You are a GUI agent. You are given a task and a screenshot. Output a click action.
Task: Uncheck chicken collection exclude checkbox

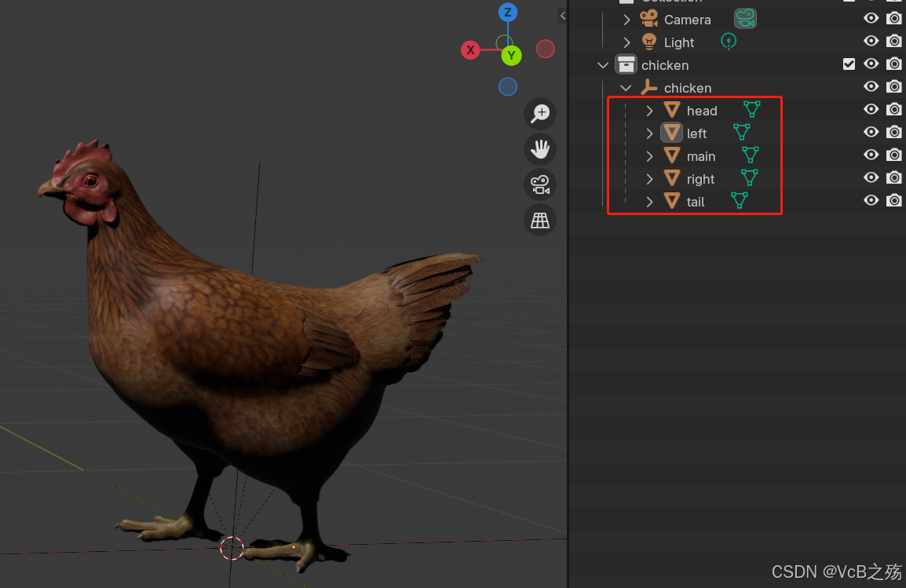[849, 64]
